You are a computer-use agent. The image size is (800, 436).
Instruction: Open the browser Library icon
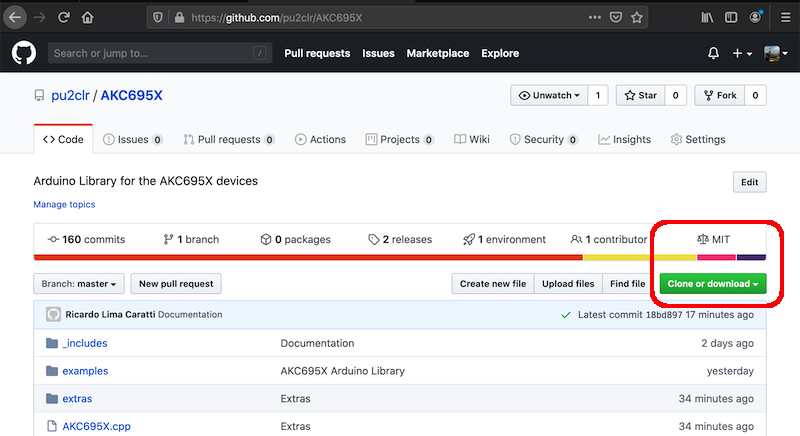click(707, 18)
